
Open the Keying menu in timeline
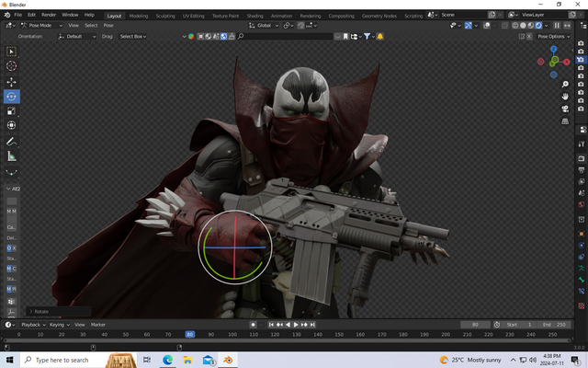58,325
